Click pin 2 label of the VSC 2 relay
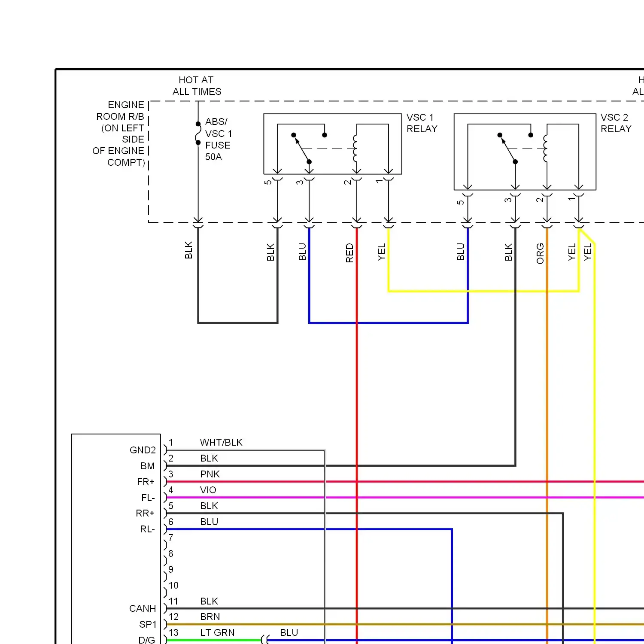Viewport: 644px width, 644px height. point(539,200)
